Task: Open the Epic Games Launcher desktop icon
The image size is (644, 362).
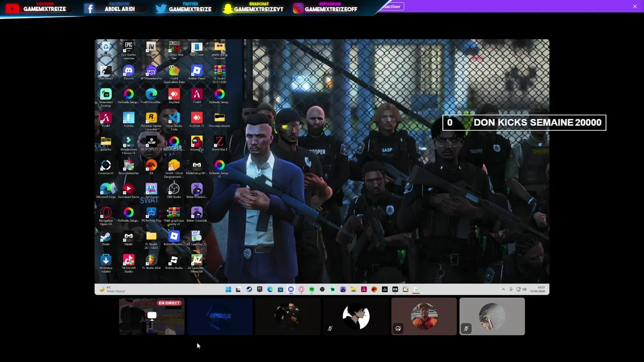Action: click(128, 50)
